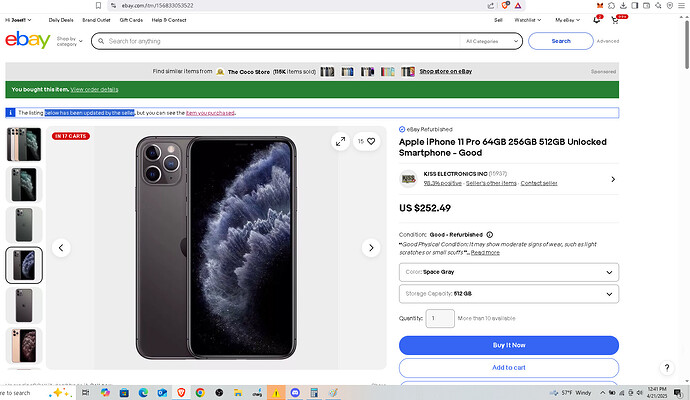Open the shopping cart icon

615,20
